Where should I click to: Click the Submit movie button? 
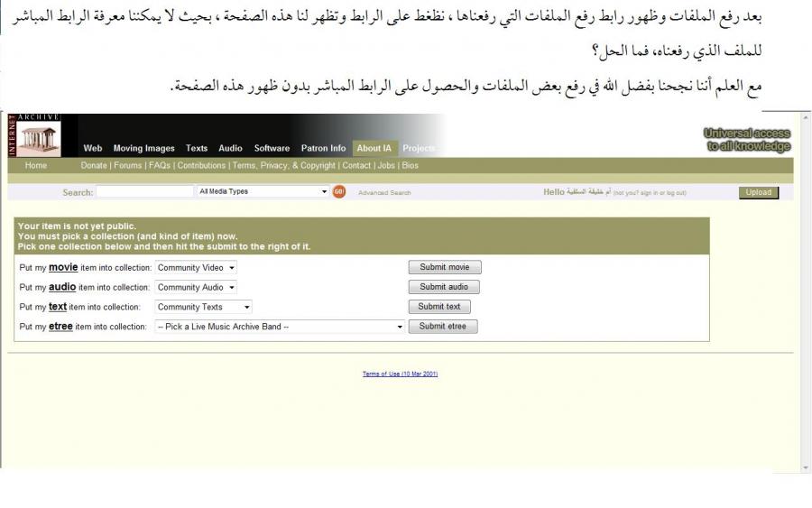pos(445,267)
